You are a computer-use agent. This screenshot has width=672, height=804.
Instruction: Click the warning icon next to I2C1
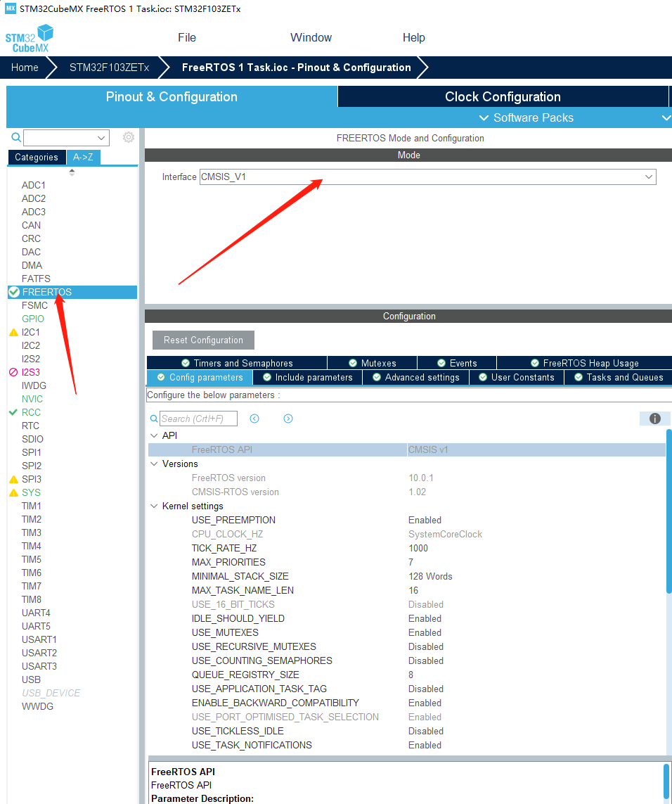(x=14, y=331)
